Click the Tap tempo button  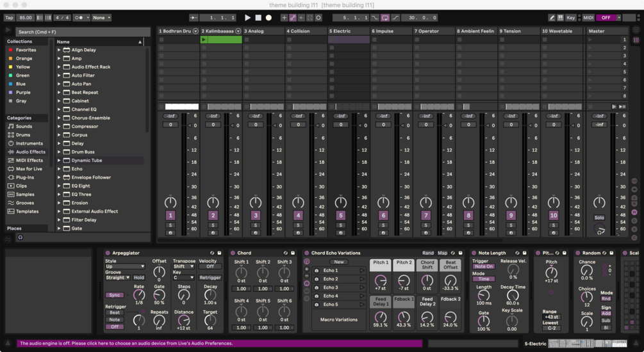pyautogui.click(x=9, y=18)
